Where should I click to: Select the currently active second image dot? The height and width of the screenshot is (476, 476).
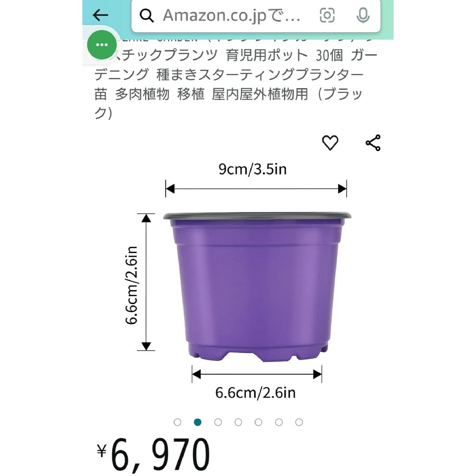197,422
